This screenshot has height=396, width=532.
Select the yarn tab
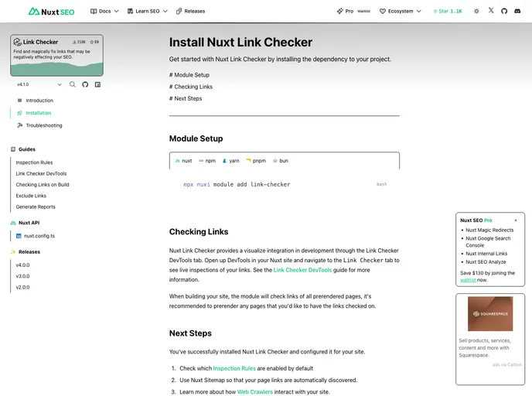click(x=230, y=161)
